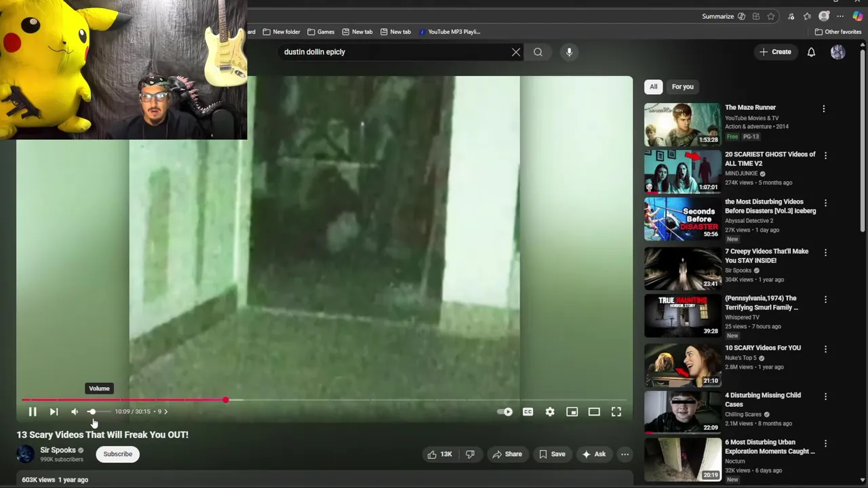Expand the chapter arrow next to the timestamp

pyautogui.click(x=165, y=411)
